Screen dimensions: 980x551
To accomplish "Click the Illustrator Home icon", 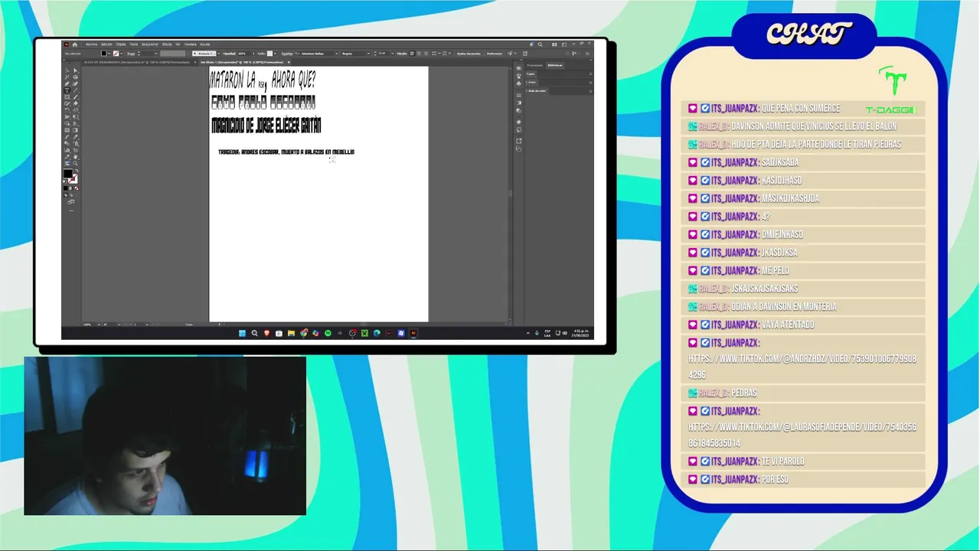I will 75,44.
